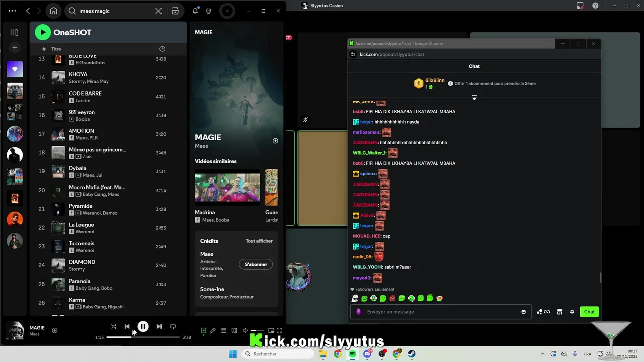Click Tout afficher in Crédits

[x=259, y=241]
